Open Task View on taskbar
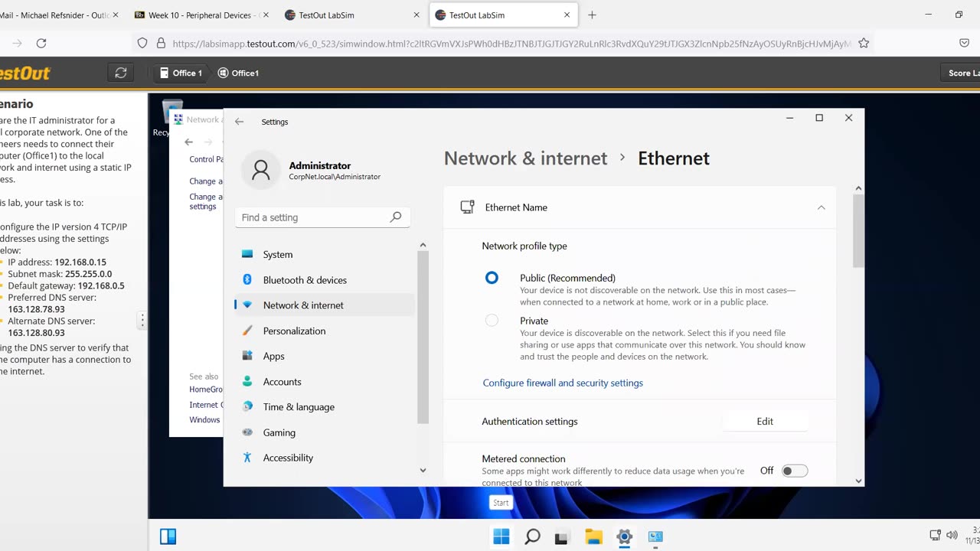This screenshot has height=551, width=980. coord(562,537)
